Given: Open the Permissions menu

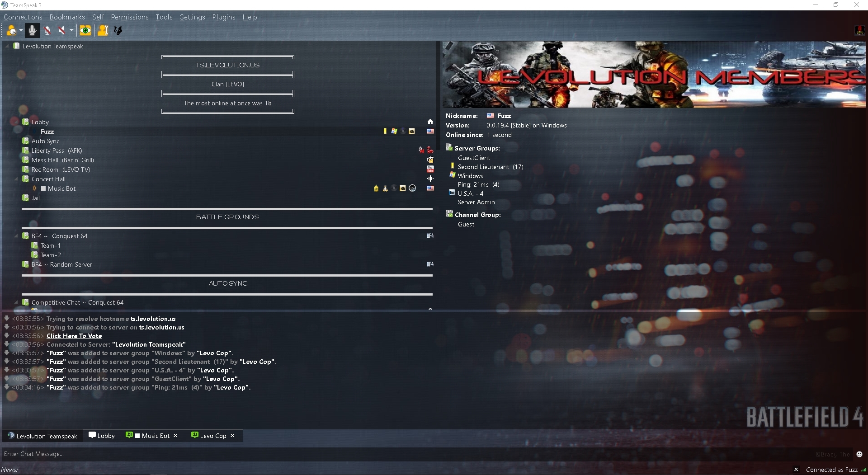Looking at the screenshot, I should tap(130, 17).
